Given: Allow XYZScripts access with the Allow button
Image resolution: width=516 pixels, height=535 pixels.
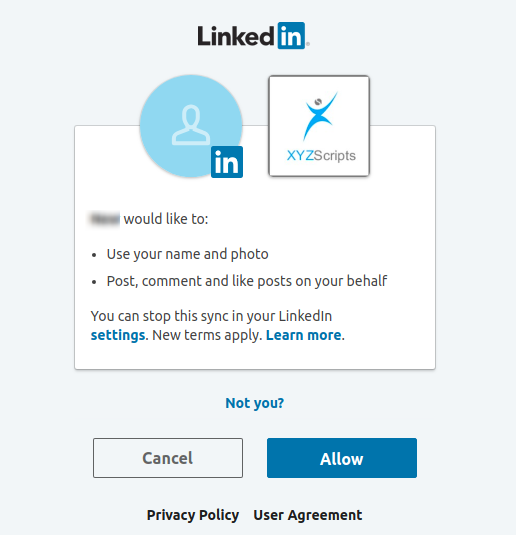Looking at the screenshot, I should pyautogui.click(x=342, y=458).
